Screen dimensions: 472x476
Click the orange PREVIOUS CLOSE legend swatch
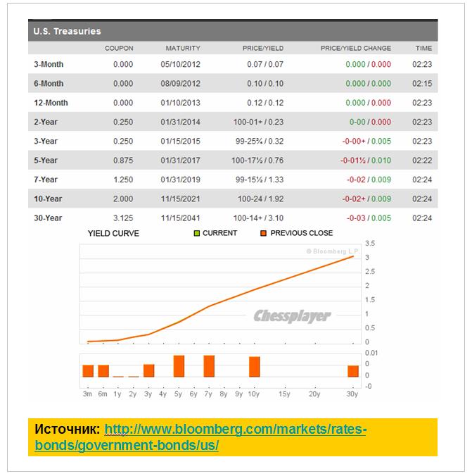[x=264, y=233]
